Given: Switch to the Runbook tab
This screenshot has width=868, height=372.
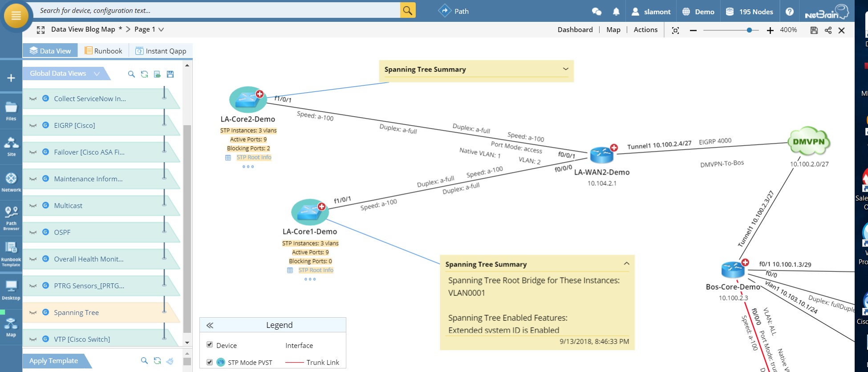Looking at the screenshot, I should [103, 51].
